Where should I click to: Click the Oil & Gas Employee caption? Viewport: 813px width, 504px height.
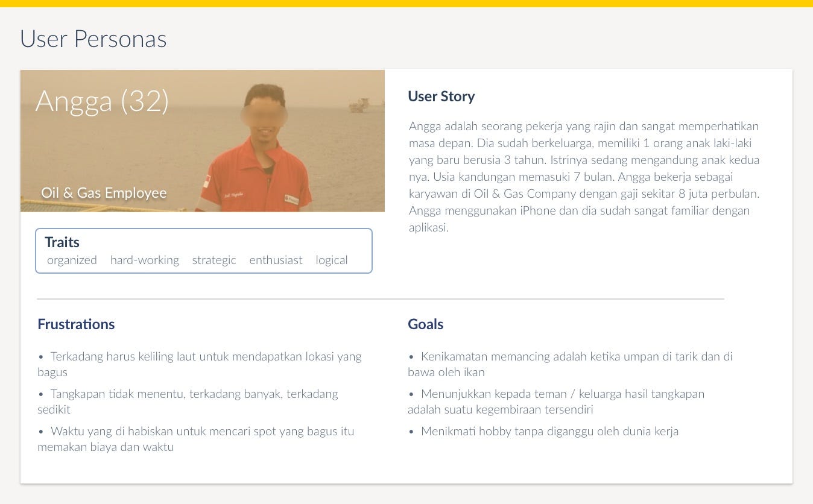(x=104, y=193)
